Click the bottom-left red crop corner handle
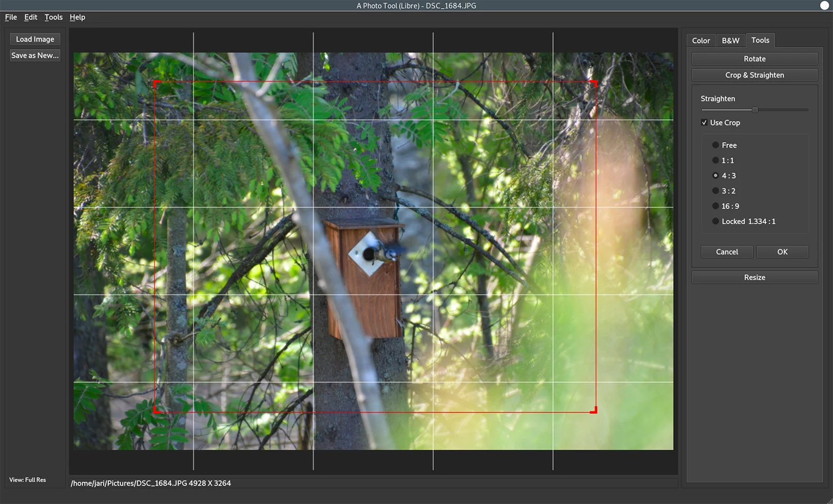Viewport: 833px width, 504px height. pyautogui.click(x=156, y=410)
